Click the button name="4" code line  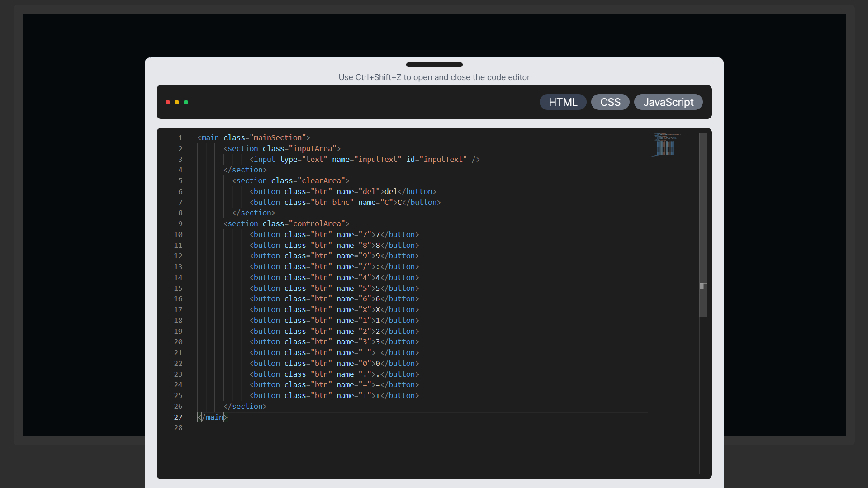click(x=334, y=277)
